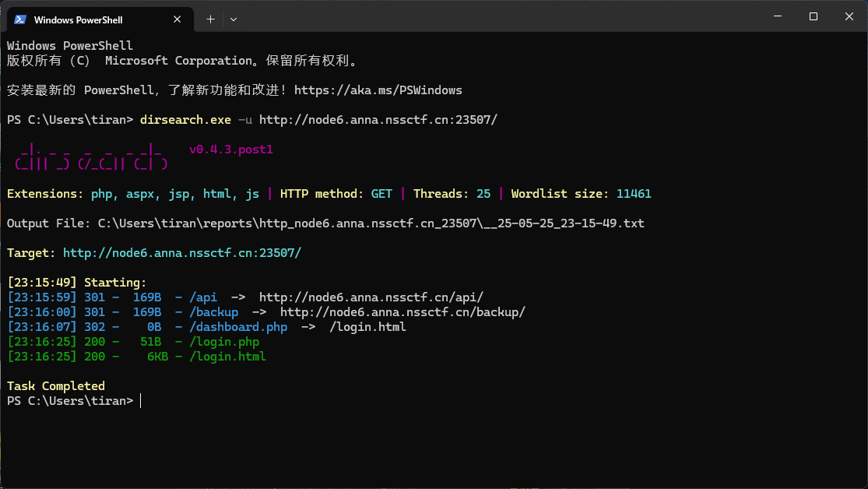The height and width of the screenshot is (489, 868).
Task: Open the /backup/ redirect URL
Action: pyautogui.click(x=402, y=312)
